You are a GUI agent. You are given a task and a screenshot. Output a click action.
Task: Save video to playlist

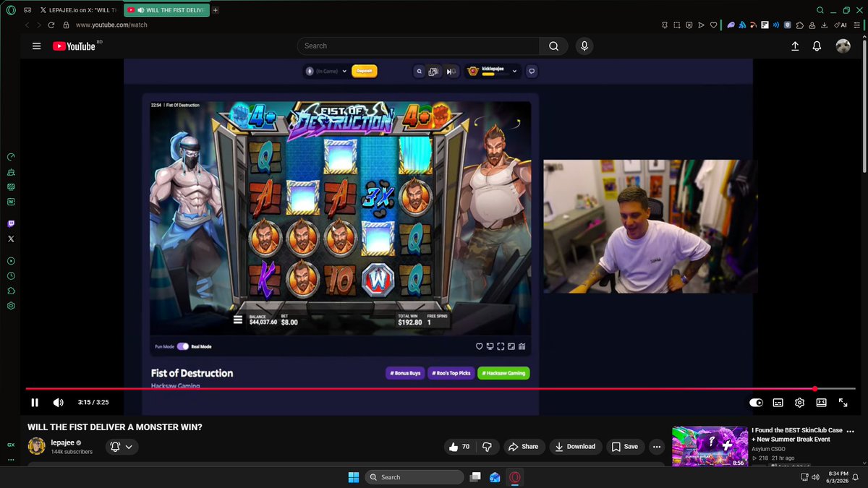[x=625, y=447]
